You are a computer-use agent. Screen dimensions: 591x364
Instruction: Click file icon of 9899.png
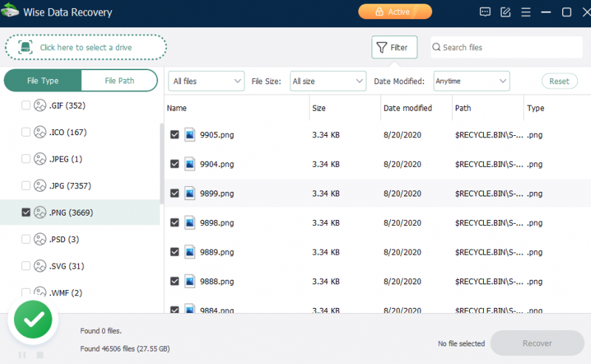click(x=190, y=193)
